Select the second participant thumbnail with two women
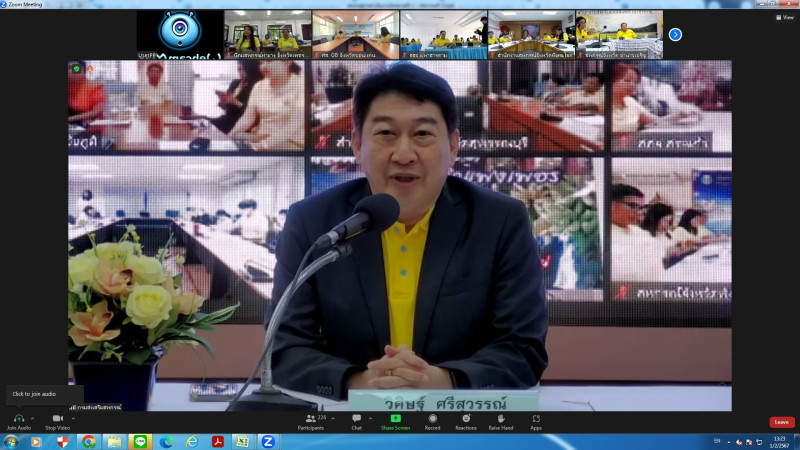Image resolution: width=800 pixels, height=450 pixels. click(268, 34)
